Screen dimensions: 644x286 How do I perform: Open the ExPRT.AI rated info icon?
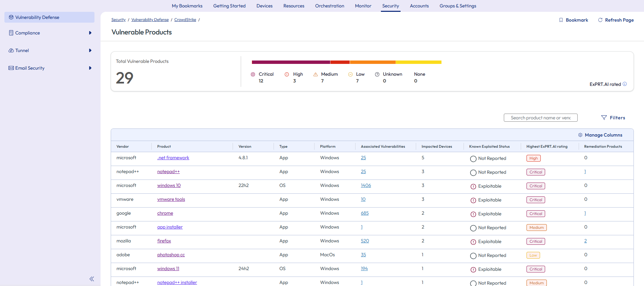625,84
